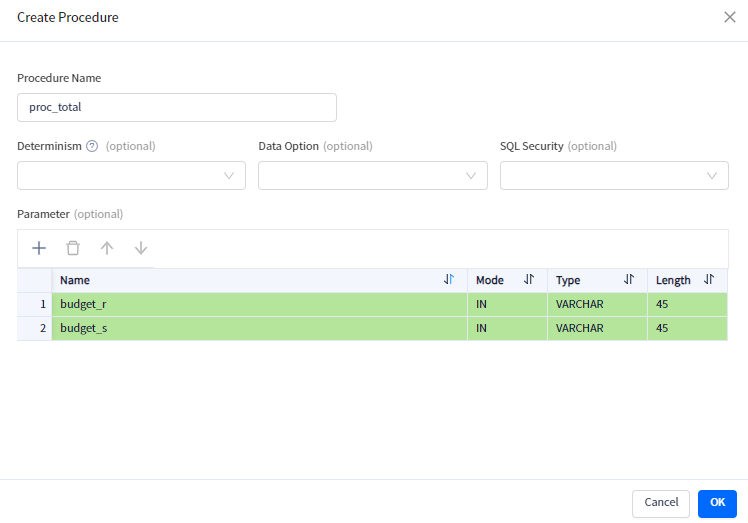Image resolution: width=748 pixels, height=523 pixels.
Task: Select the budget_r name cell
Action: pyautogui.click(x=259, y=304)
